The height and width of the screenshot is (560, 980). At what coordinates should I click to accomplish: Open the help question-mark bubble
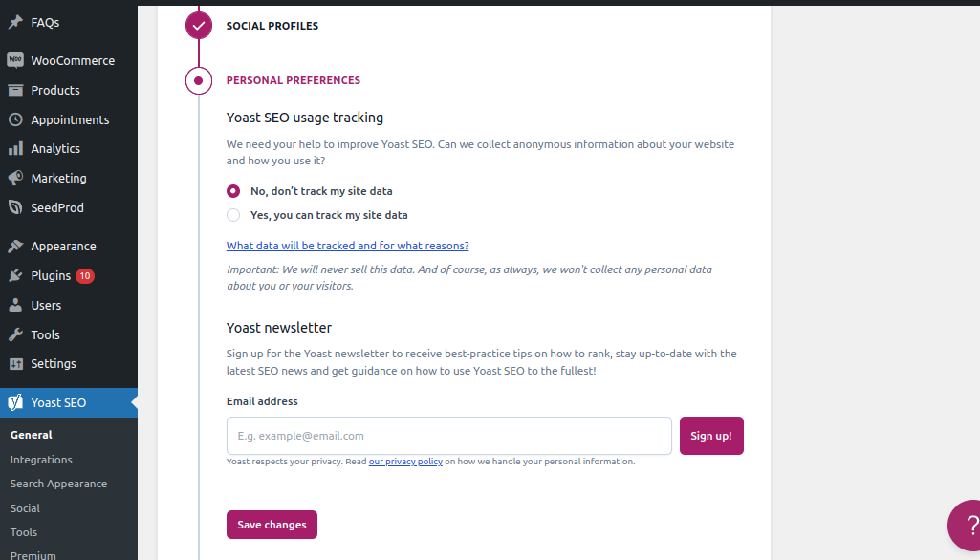pos(966,526)
